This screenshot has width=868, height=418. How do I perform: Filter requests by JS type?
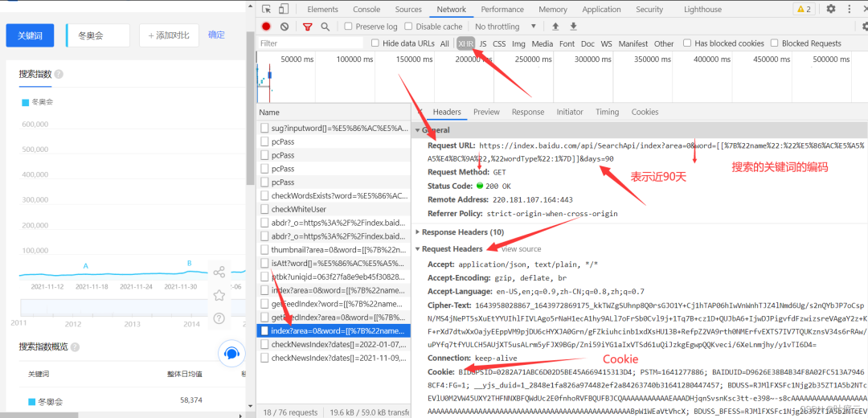tap(483, 43)
